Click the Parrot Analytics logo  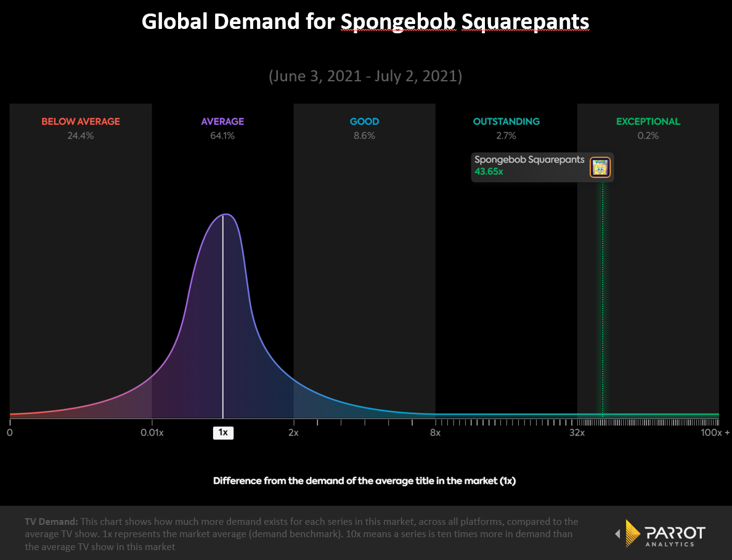click(660, 533)
